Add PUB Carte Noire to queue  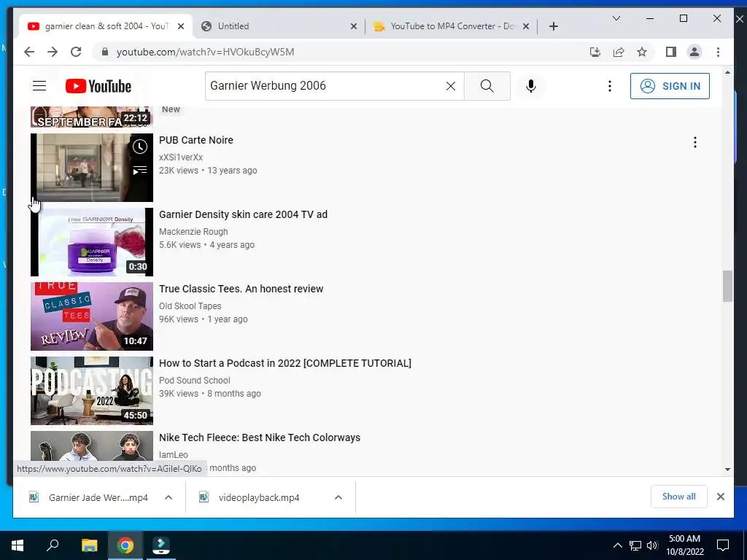click(x=139, y=170)
